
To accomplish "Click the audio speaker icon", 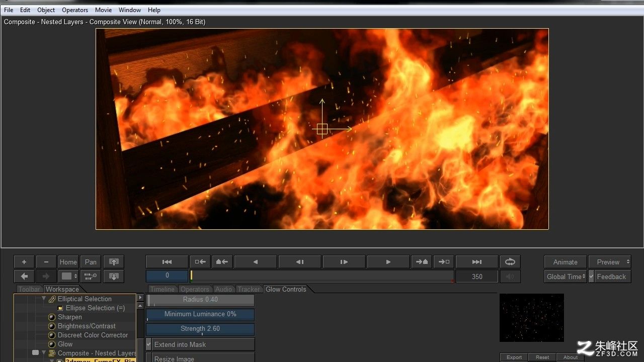I will coord(510,277).
